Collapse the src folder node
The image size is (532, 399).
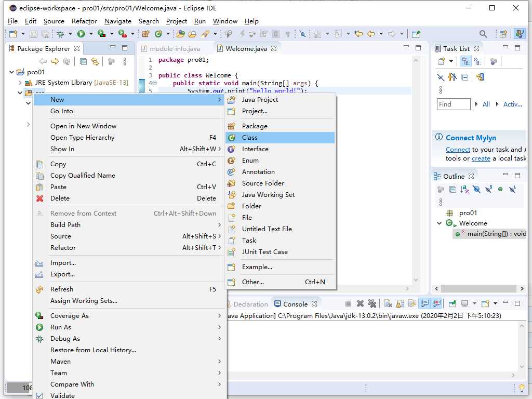[x=20, y=92]
